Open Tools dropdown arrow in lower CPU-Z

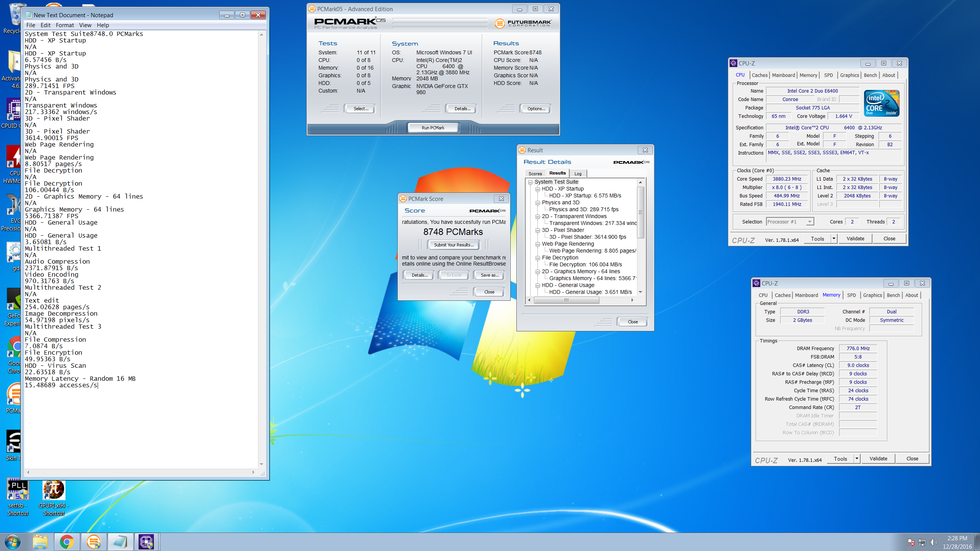tap(857, 458)
